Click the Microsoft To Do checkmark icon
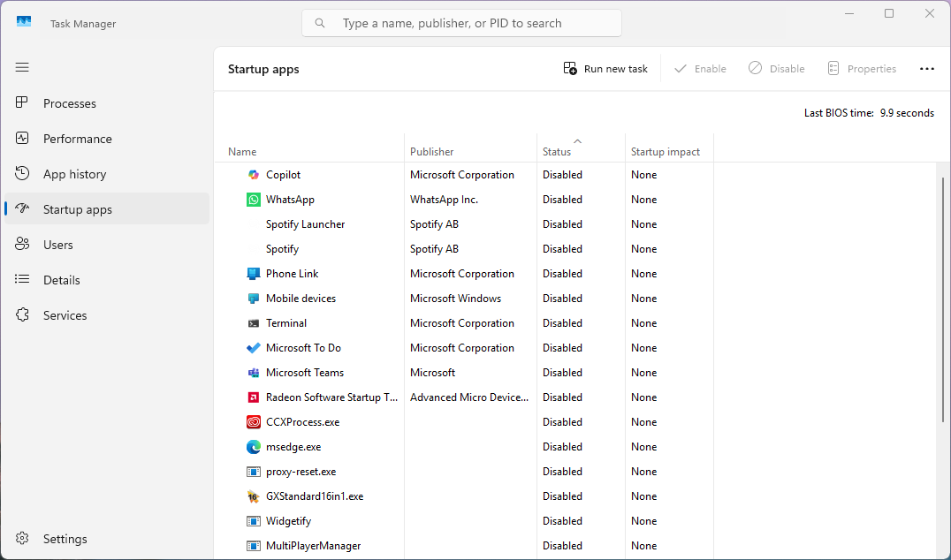This screenshot has width=951, height=560. [254, 348]
